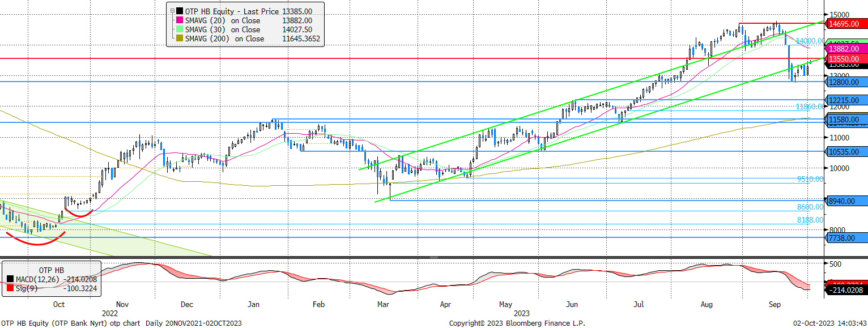Click the black Last Price color swatch

tap(180, 11)
